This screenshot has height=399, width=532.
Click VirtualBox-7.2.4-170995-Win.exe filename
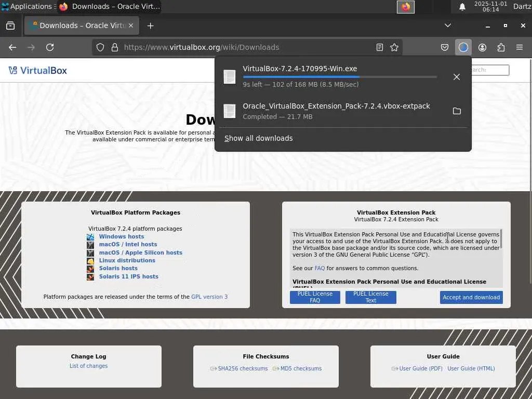[300, 69]
